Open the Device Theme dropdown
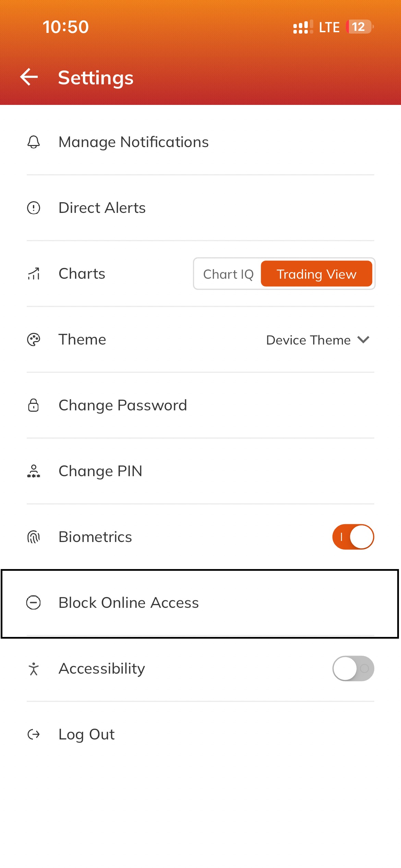The height and width of the screenshot is (868, 401). point(318,340)
